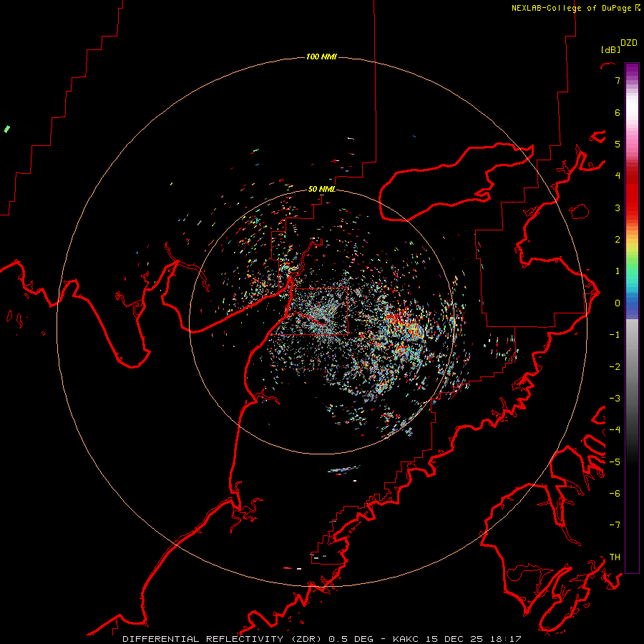The width and height of the screenshot is (644, 644).
Task: Click the 4 value on the dB scale
Action: tap(618, 176)
